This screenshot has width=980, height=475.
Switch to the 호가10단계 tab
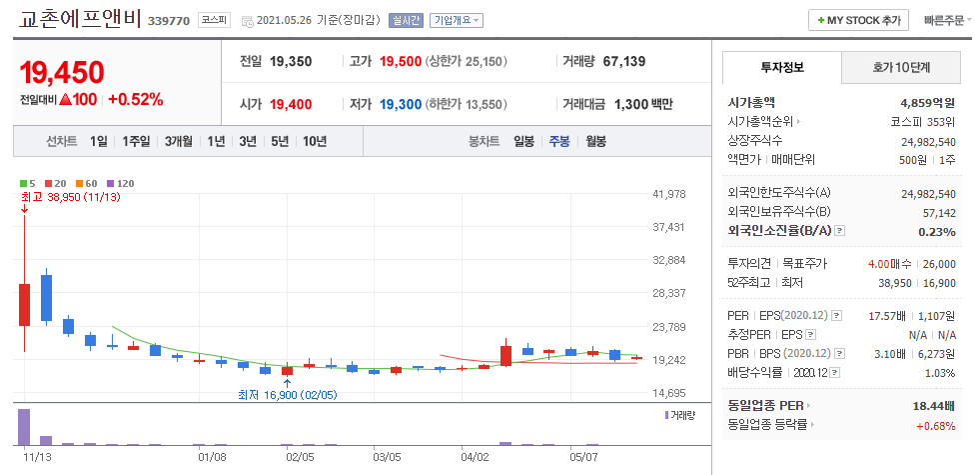click(x=901, y=68)
